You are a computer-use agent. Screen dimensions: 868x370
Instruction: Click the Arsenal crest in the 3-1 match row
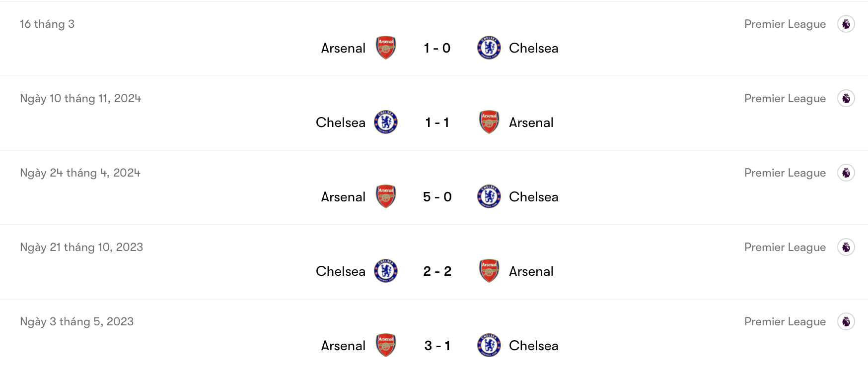[385, 346]
